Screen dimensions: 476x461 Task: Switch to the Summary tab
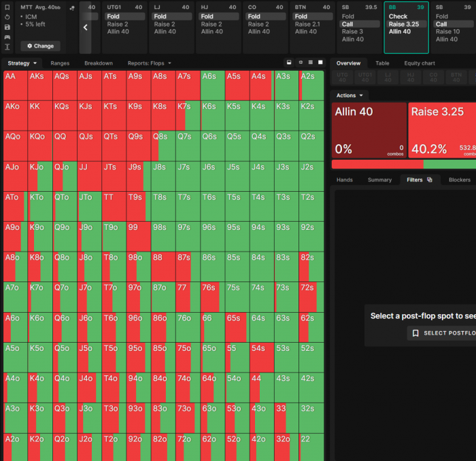[x=379, y=180]
